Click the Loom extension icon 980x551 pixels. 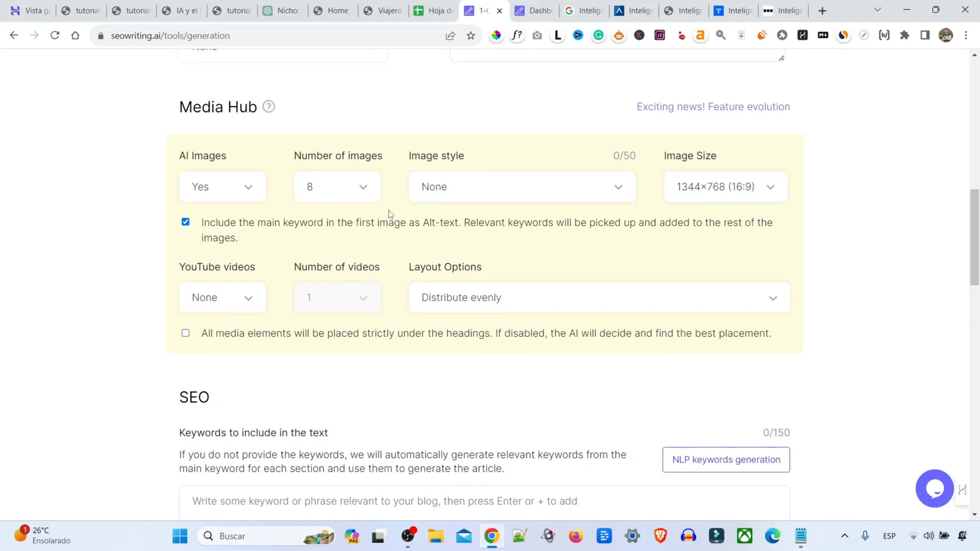pyautogui.click(x=557, y=35)
